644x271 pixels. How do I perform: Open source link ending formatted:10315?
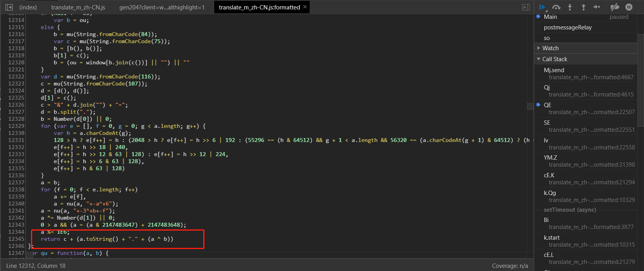[592, 245]
